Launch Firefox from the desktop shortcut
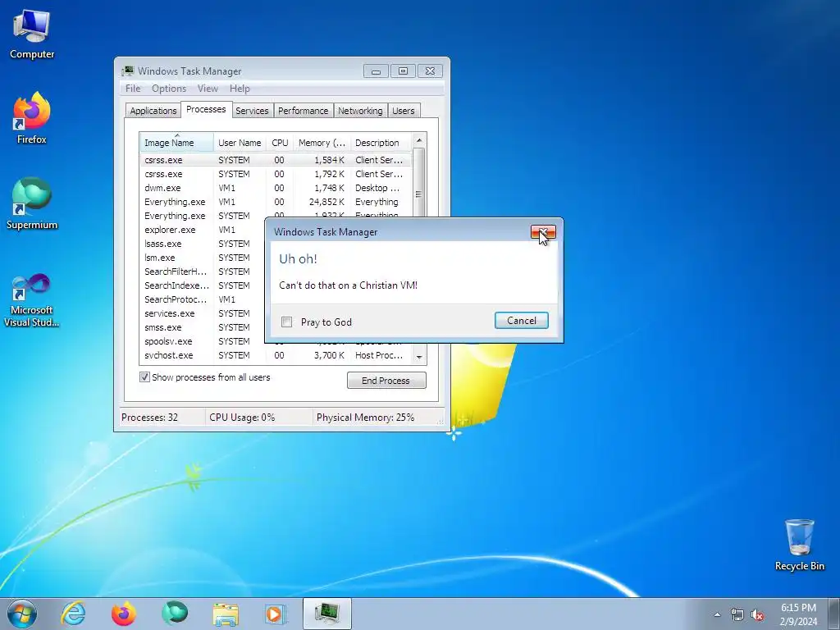 (32, 118)
